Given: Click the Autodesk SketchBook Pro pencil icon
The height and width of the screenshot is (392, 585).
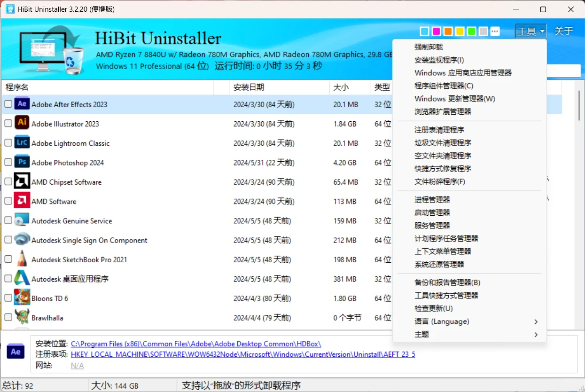Looking at the screenshot, I should pos(22,259).
